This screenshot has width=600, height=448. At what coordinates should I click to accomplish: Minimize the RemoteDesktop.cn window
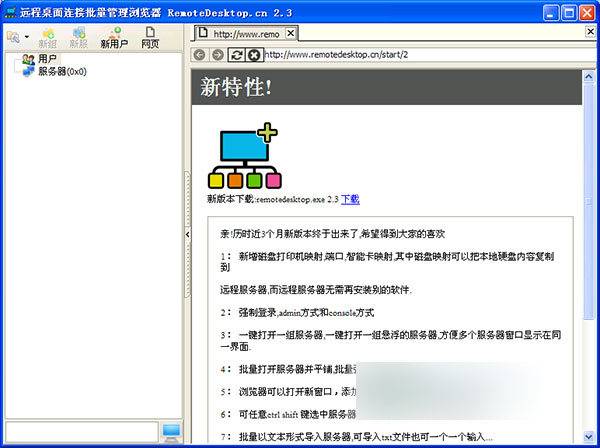click(x=551, y=13)
